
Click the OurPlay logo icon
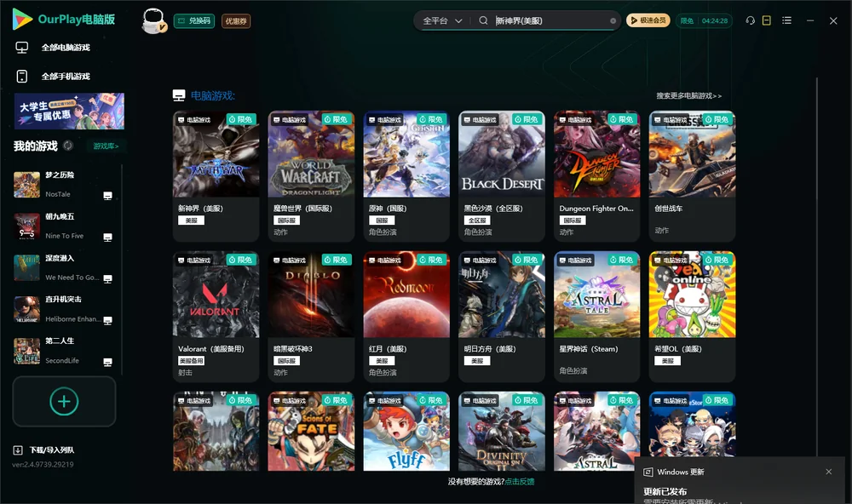tap(22, 20)
